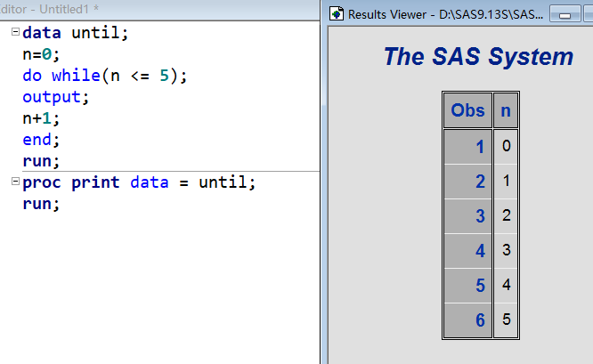Viewport: 593px width, 364px height.
Task: Click the 'n+1;' statement
Action: 41,118
